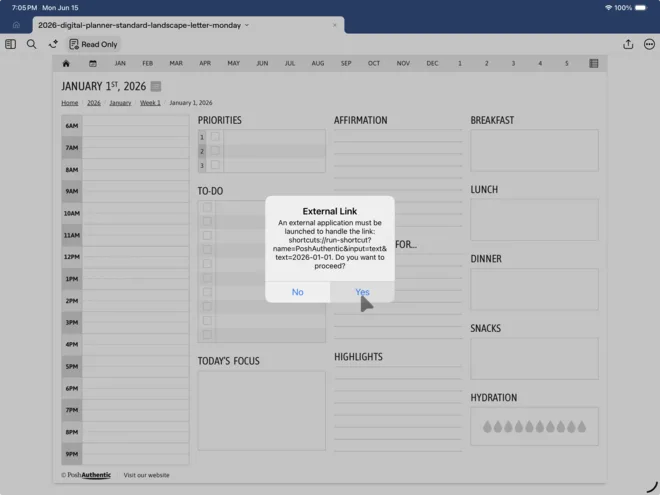
Task: Jump to OCT month tab
Action: pyautogui.click(x=374, y=64)
